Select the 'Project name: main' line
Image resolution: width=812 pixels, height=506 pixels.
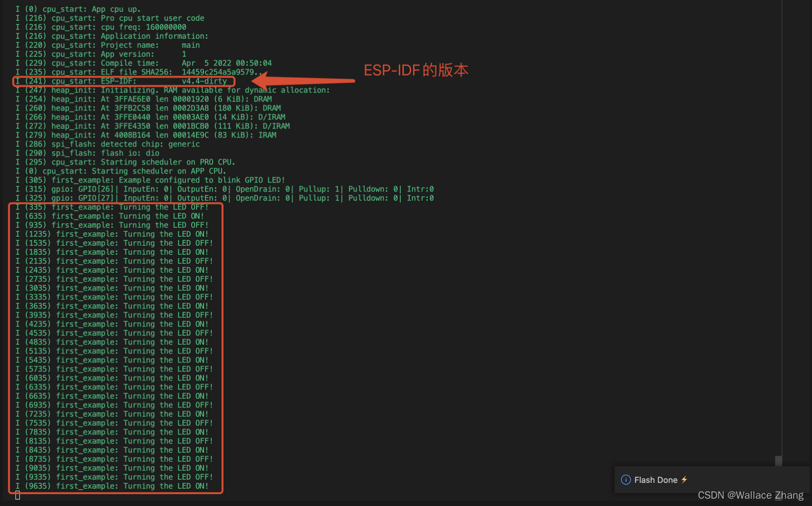[108, 45]
